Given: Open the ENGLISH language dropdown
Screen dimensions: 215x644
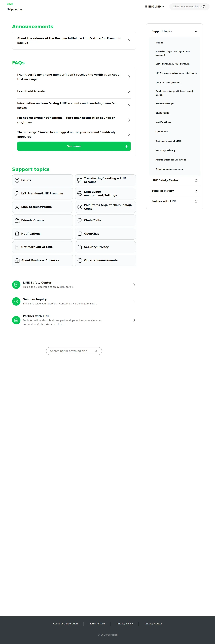Looking at the screenshot, I should (x=154, y=7).
